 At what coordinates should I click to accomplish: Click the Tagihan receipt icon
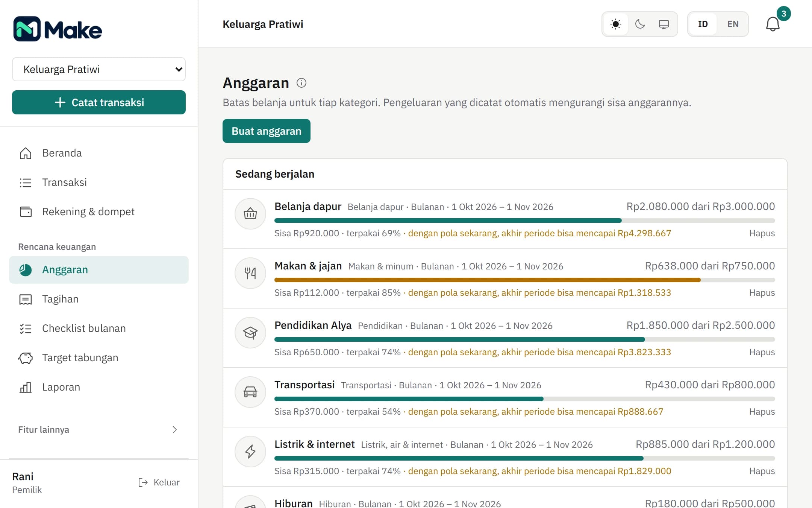tap(26, 299)
